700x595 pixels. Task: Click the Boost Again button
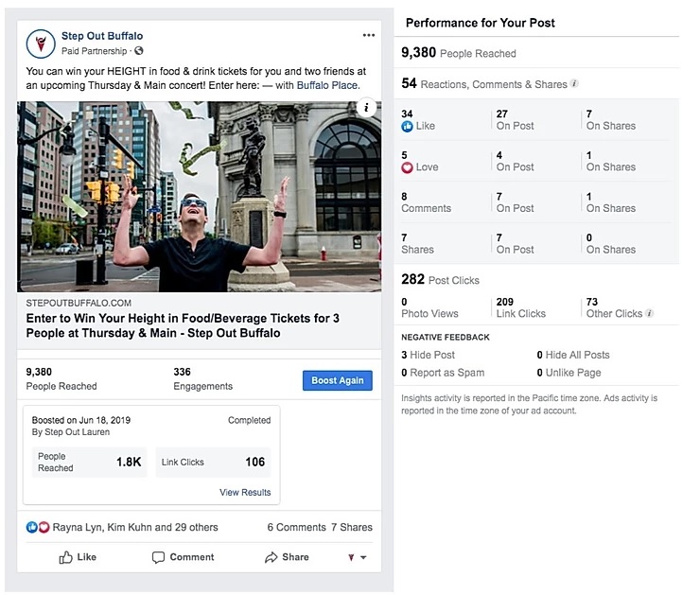tap(338, 380)
